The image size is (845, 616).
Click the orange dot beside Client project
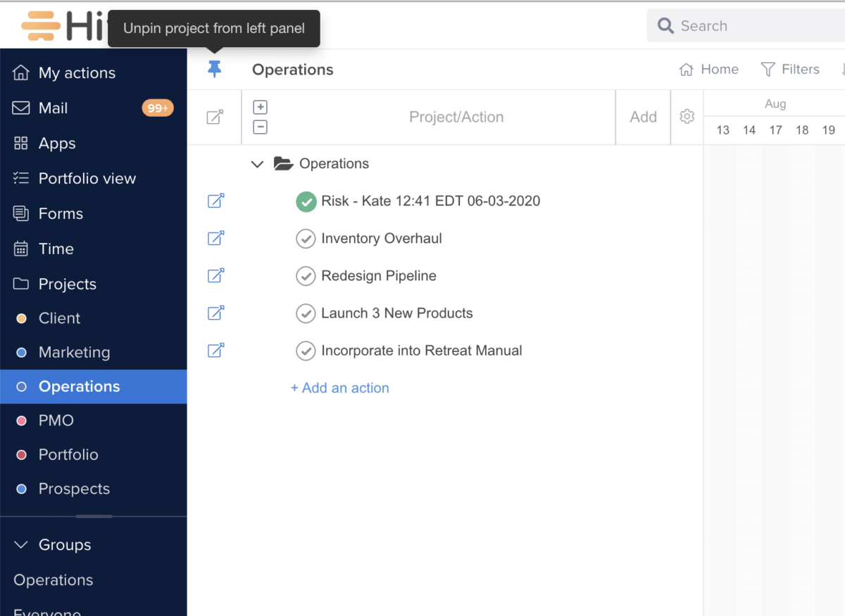[x=21, y=318]
